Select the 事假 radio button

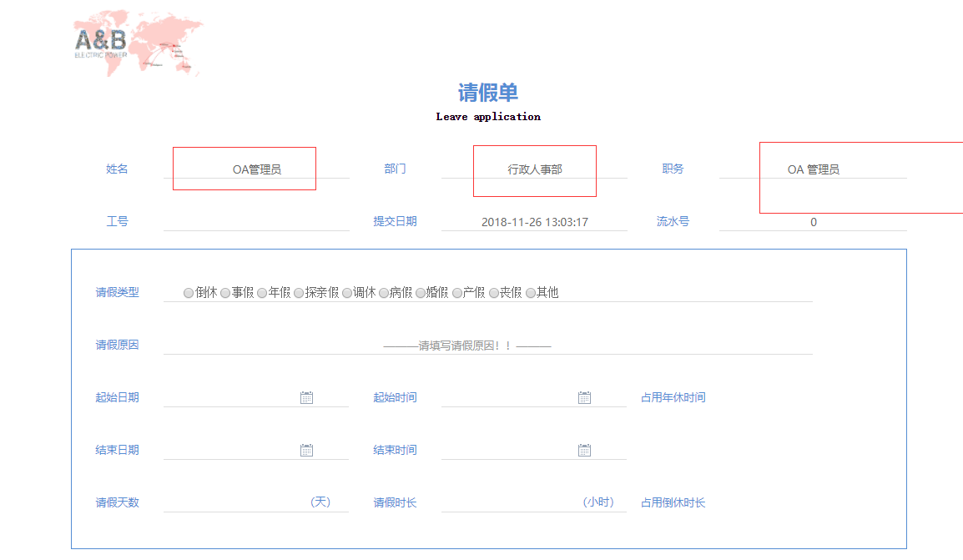point(225,293)
